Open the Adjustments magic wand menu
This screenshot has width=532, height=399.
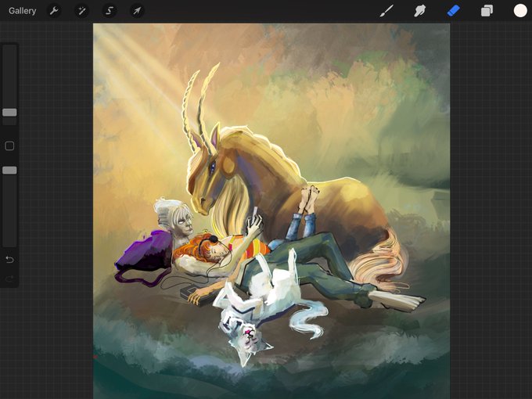point(82,11)
